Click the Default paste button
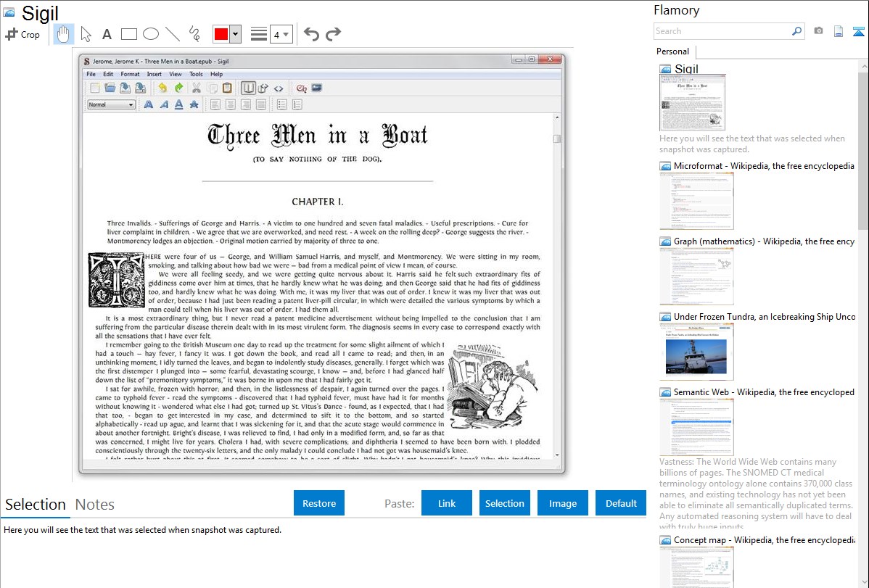869x588 pixels. click(621, 503)
